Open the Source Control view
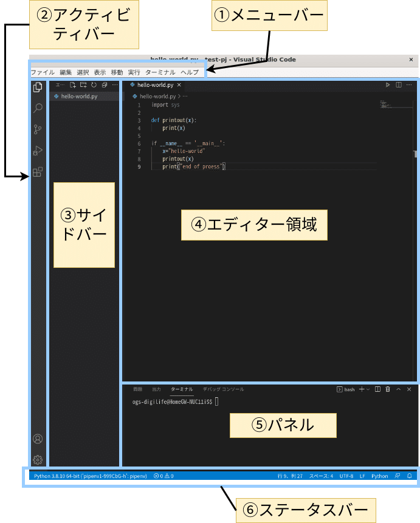This screenshot has width=420, height=523. point(38,129)
